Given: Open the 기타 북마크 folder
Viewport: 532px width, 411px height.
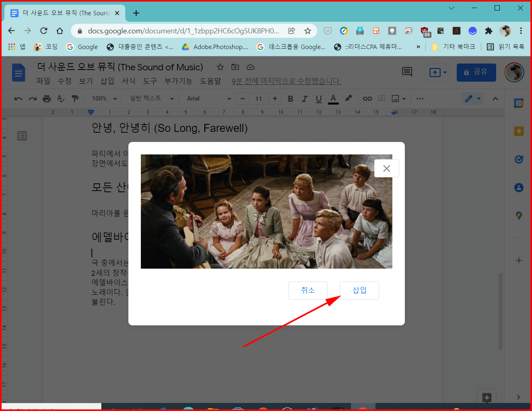Looking at the screenshot, I should tap(454, 47).
